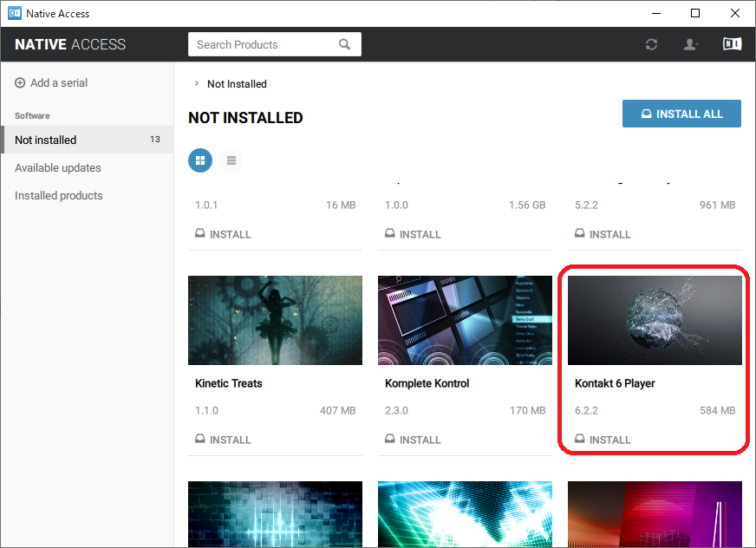The image size is (756, 548).
Task: Click the Kontakt 6 Player version 6.2.2
Action: (x=586, y=410)
